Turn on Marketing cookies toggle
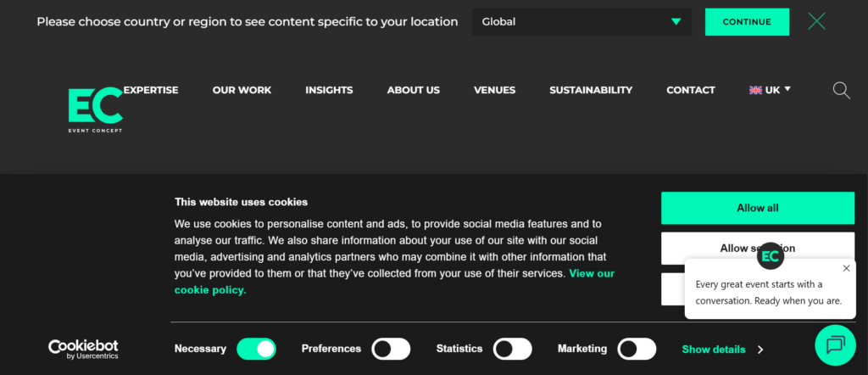Screen dimensions: 868x375 [637, 349]
